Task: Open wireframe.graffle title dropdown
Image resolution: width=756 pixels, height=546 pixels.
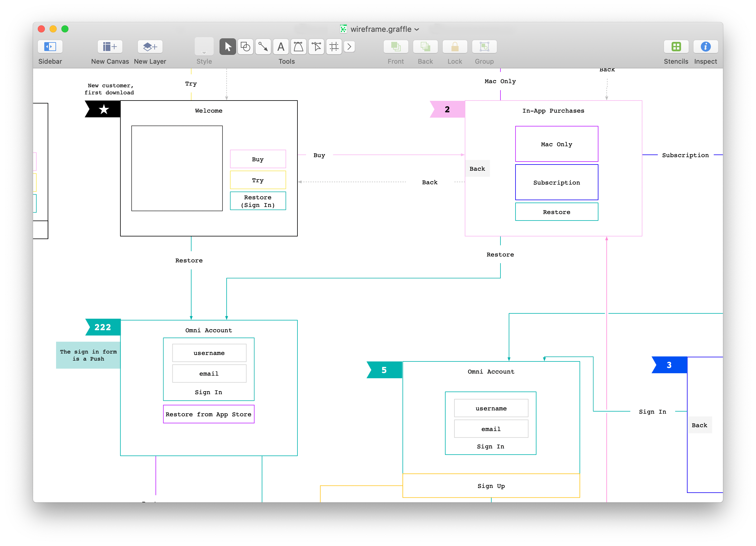Action: pos(417,29)
